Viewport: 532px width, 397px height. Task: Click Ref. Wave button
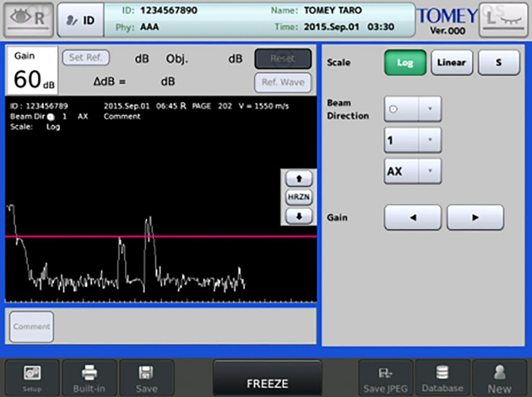pos(283,83)
